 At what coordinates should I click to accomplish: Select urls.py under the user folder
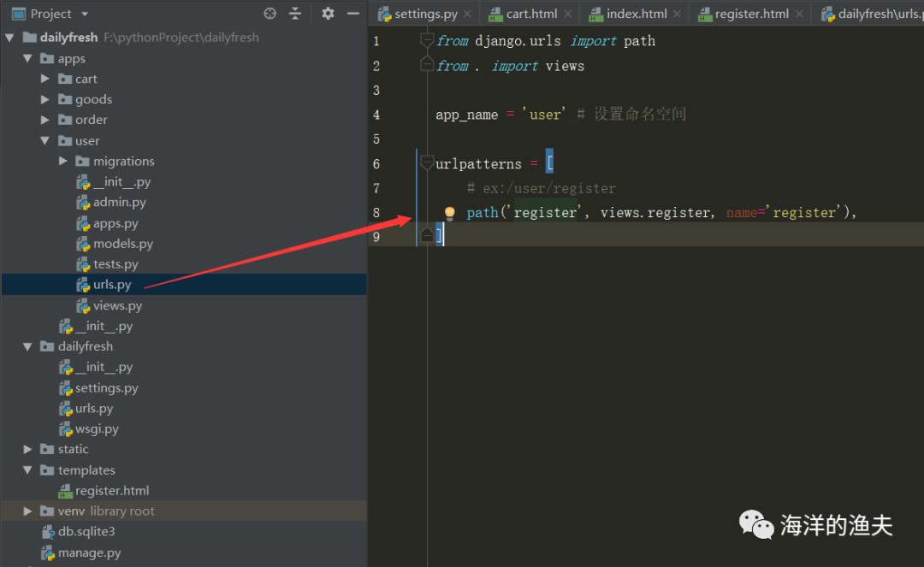point(112,285)
